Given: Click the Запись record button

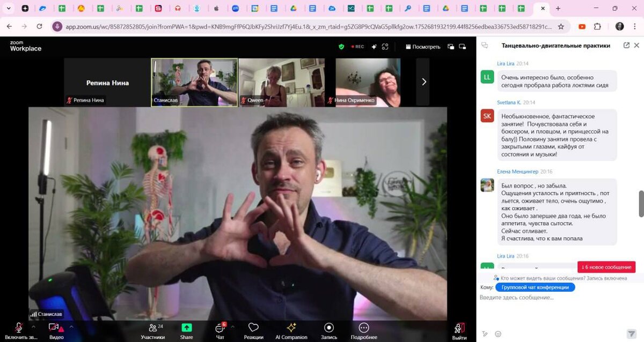Looking at the screenshot, I should click(x=329, y=331).
